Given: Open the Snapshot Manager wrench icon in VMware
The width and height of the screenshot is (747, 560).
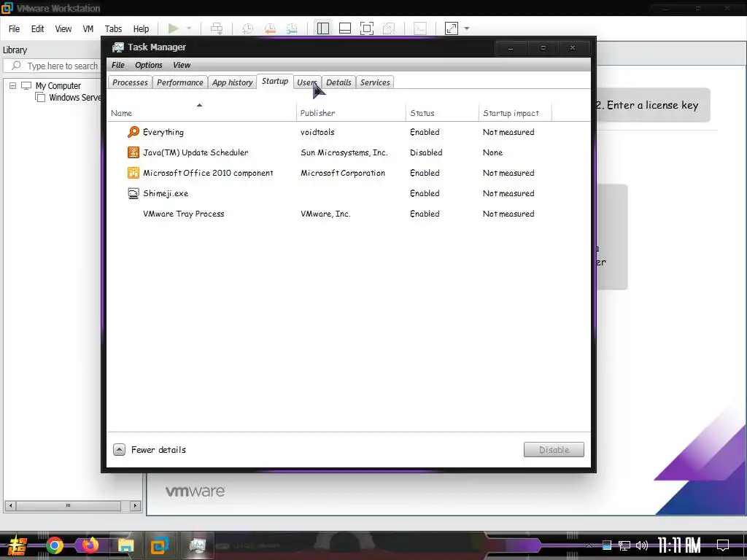Looking at the screenshot, I should [x=292, y=28].
